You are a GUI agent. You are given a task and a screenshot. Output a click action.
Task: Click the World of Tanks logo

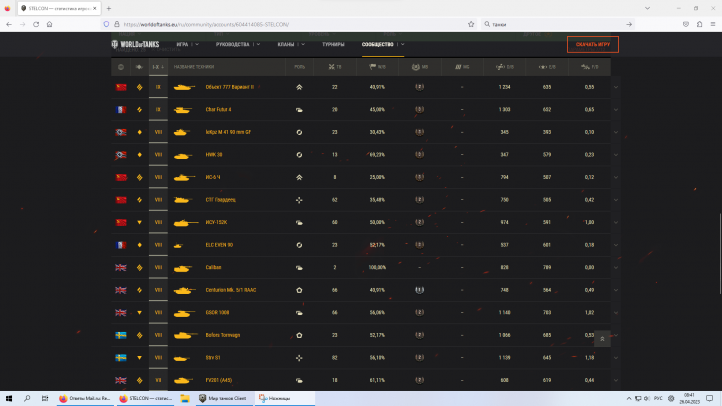click(x=134, y=44)
